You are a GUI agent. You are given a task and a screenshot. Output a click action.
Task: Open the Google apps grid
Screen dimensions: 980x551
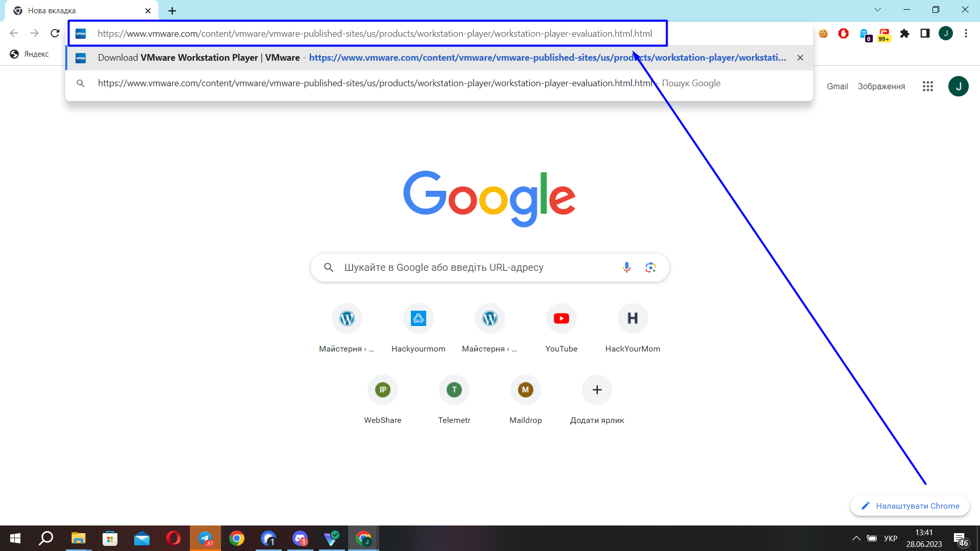tap(928, 86)
